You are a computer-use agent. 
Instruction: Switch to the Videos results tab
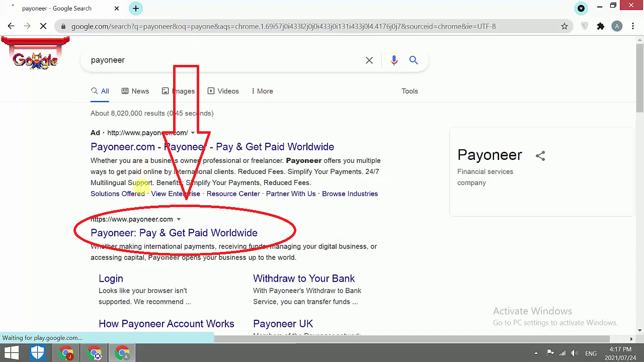(223, 91)
